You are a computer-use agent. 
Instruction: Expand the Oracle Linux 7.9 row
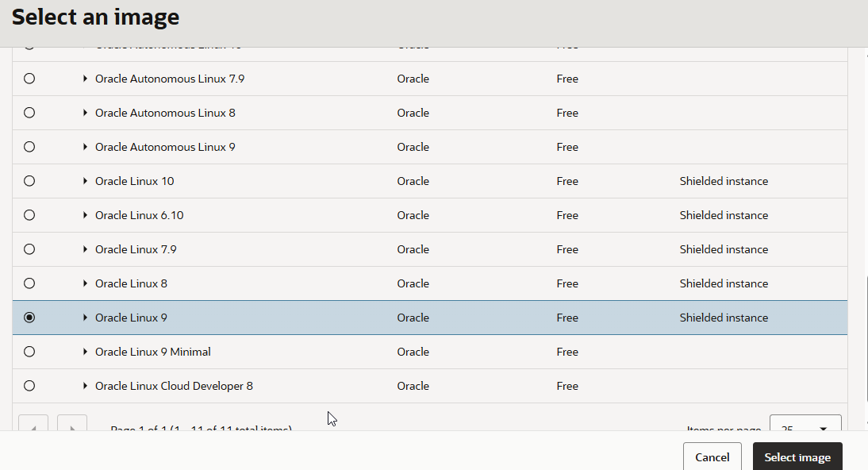[85, 249]
